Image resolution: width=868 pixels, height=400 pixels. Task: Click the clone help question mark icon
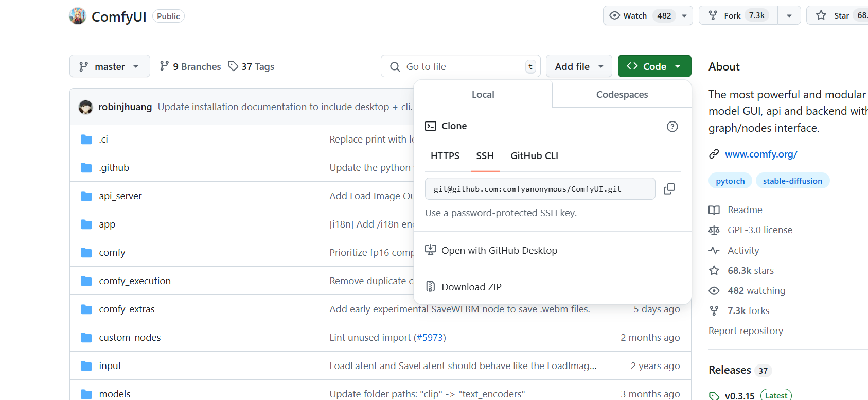pos(672,127)
